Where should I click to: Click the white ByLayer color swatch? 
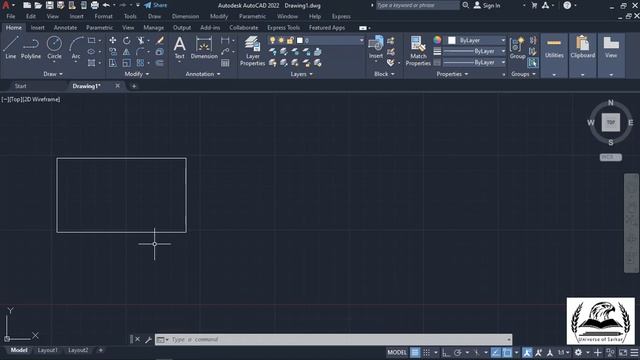point(451,40)
